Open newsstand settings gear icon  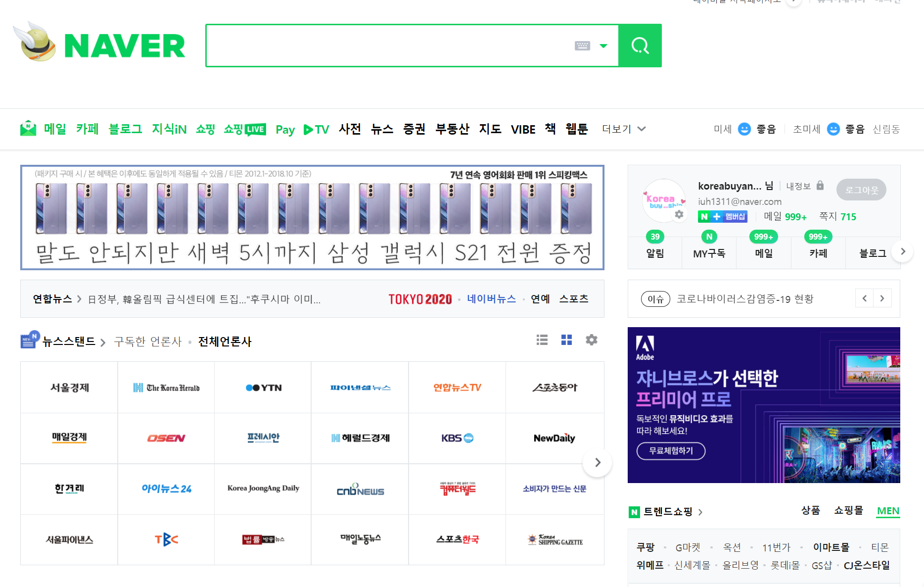click(592, 340)
